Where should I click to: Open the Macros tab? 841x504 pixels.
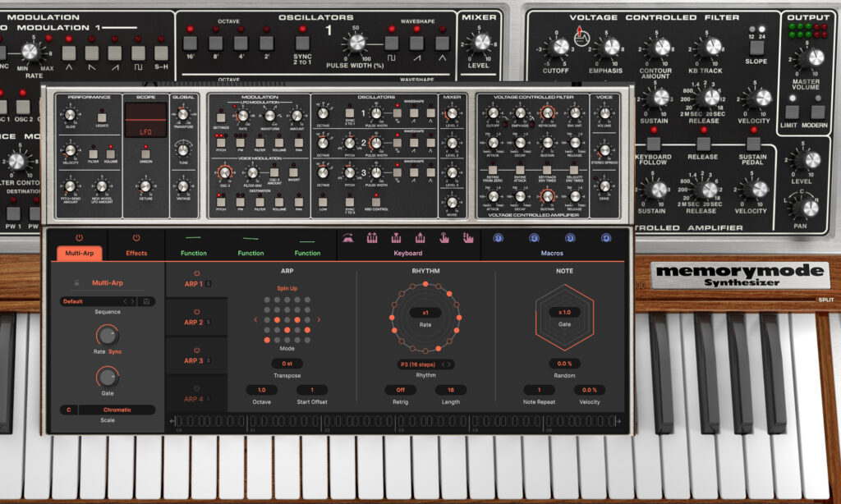552,253
